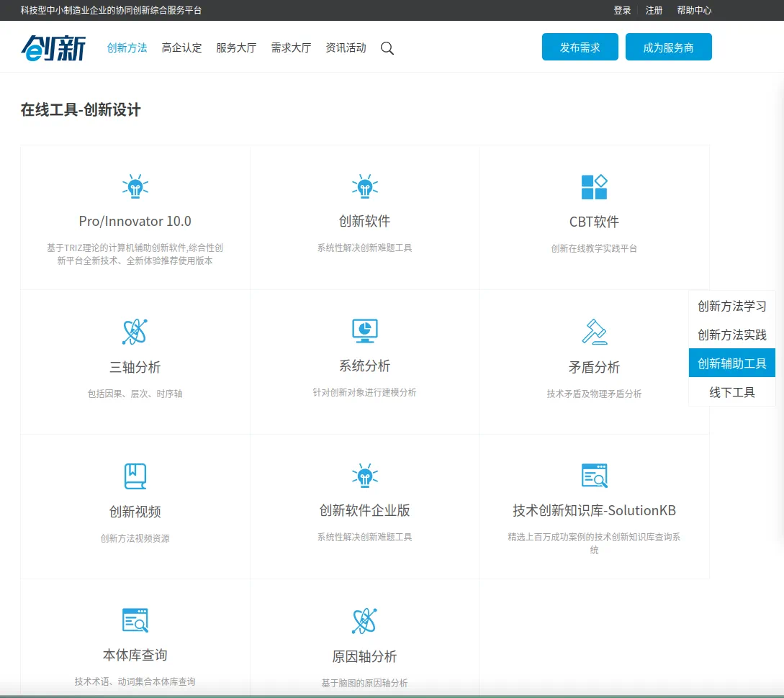Open the search magnifier icon

(387, 48)
